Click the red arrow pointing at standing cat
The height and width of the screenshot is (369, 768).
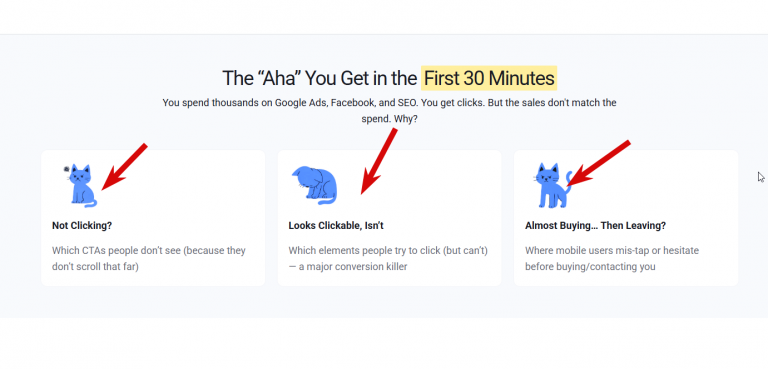pos(598,163)
